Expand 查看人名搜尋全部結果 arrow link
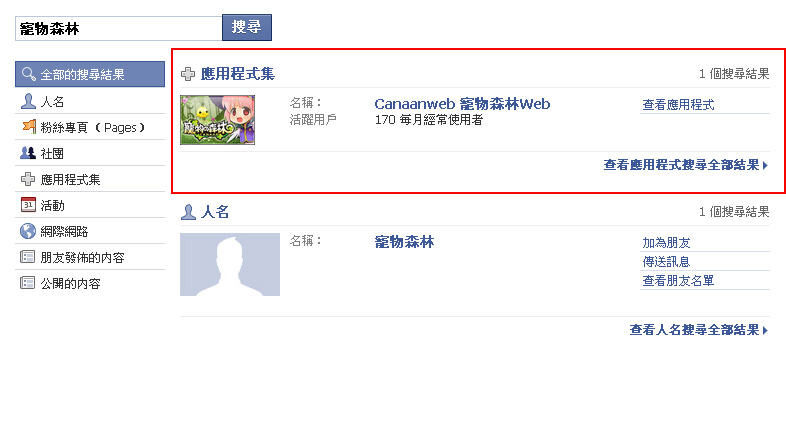 tap(699, 330)
